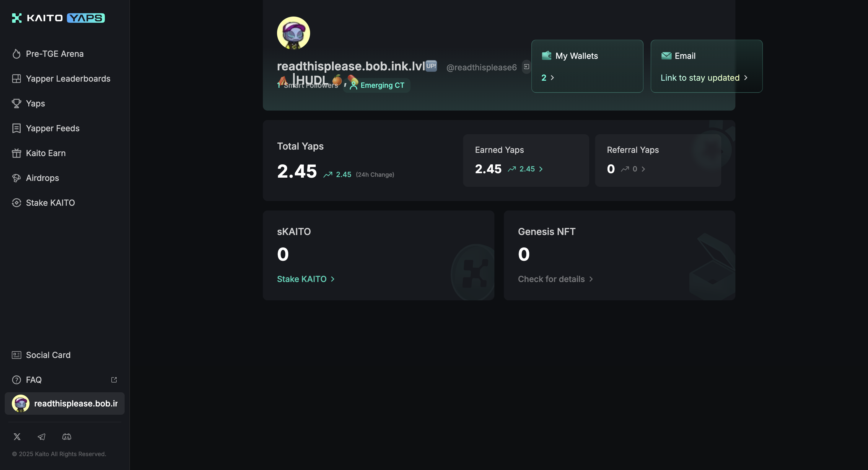
Task: Click Referral Yaps trend arrow icon
Action: pos(625,169)
